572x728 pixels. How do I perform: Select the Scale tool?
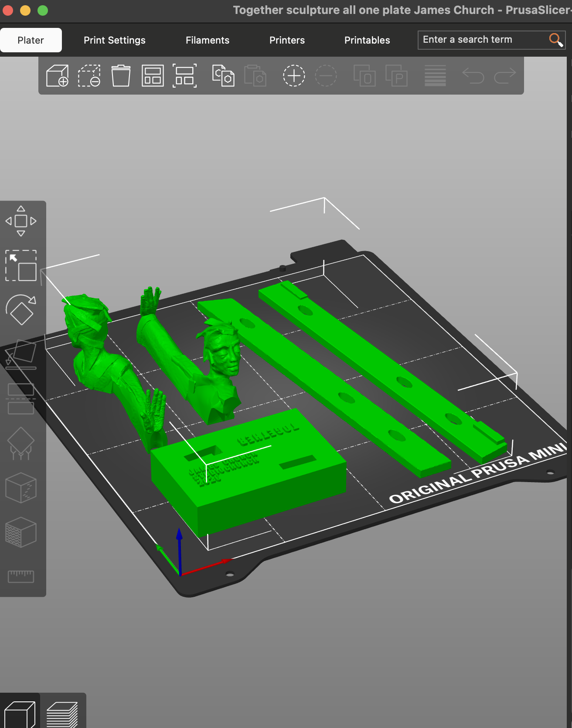[21, 265]
